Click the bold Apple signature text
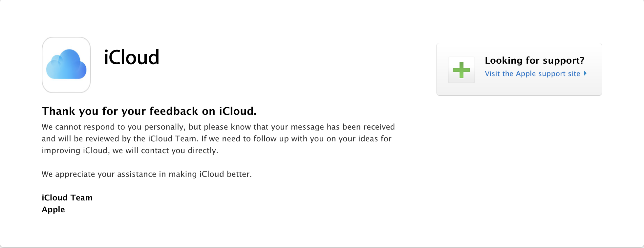 [x=53, y=210]
